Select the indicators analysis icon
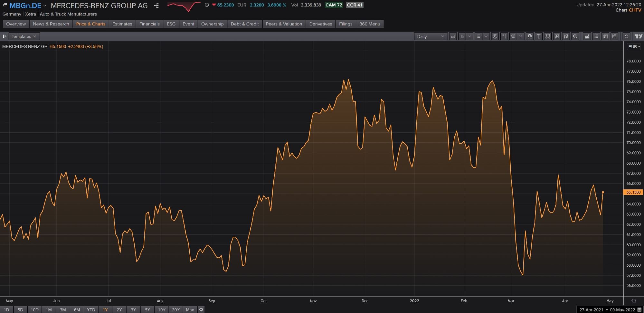 (x=462, y=36)
